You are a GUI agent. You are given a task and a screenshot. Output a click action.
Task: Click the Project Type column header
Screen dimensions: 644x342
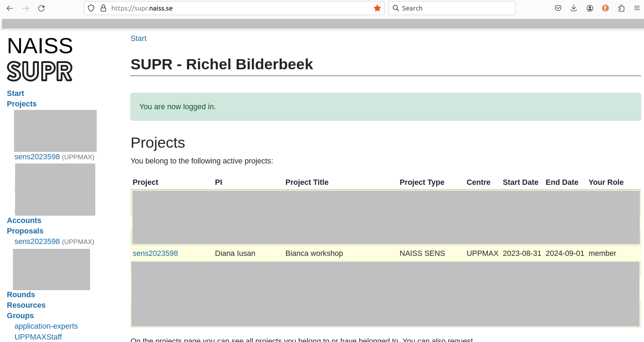pos(422,182)
